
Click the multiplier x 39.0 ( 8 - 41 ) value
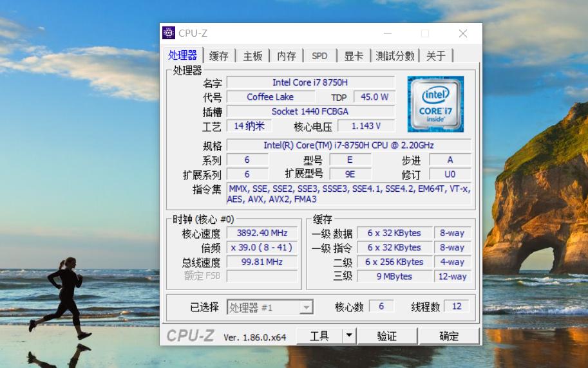pos(262,248)
